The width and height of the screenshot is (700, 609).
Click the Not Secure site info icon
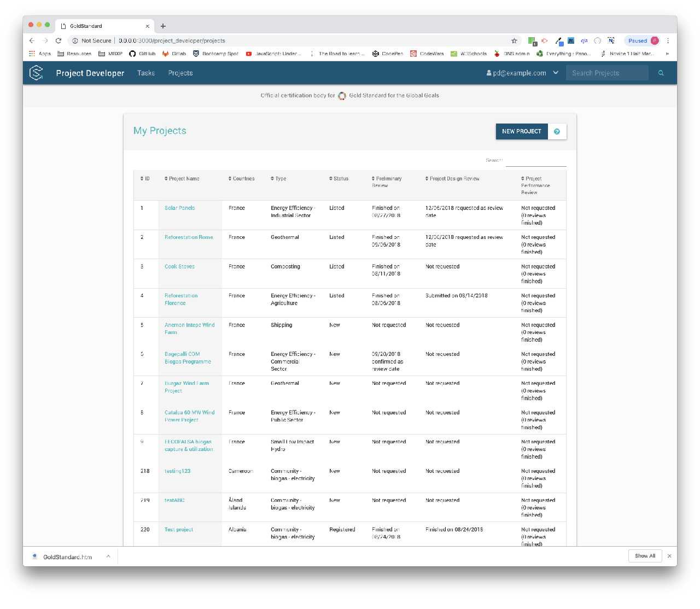75,40
